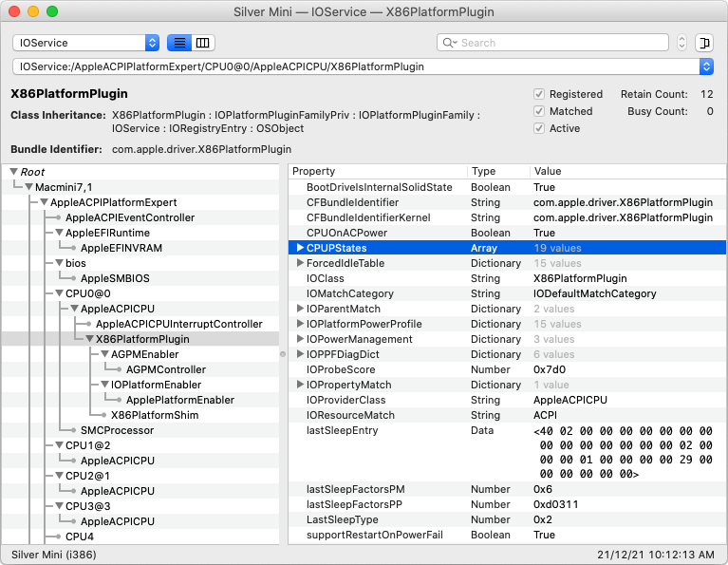Screen dimensions: 728x565
Task: Collapse the IOPlatformEnabler node
Action: point(105,385)
